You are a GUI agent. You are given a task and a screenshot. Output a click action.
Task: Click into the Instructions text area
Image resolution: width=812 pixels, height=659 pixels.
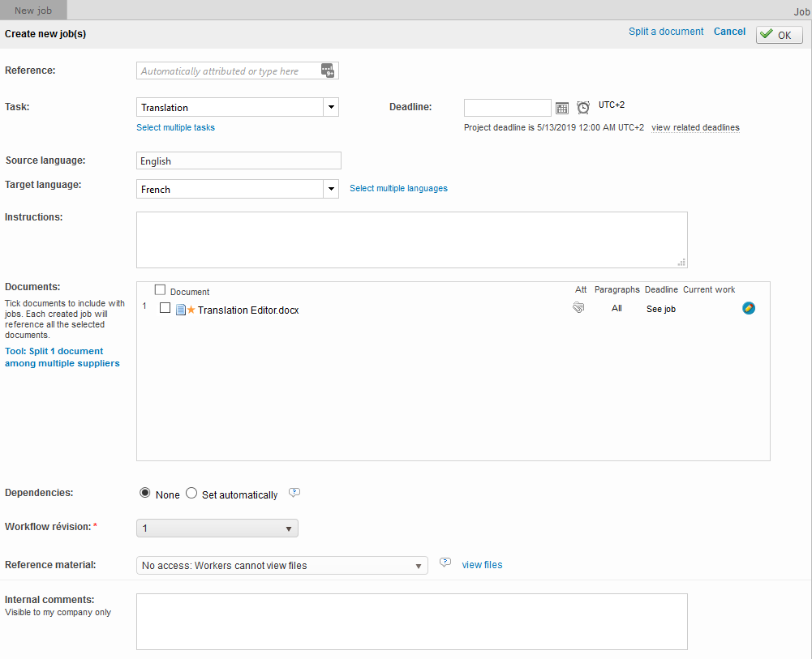click(411, 239)
